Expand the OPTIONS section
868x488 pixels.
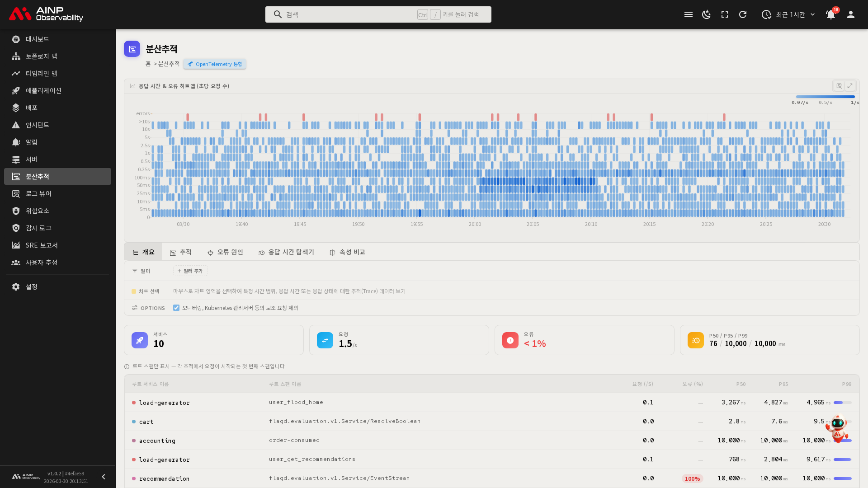(148, 308)
